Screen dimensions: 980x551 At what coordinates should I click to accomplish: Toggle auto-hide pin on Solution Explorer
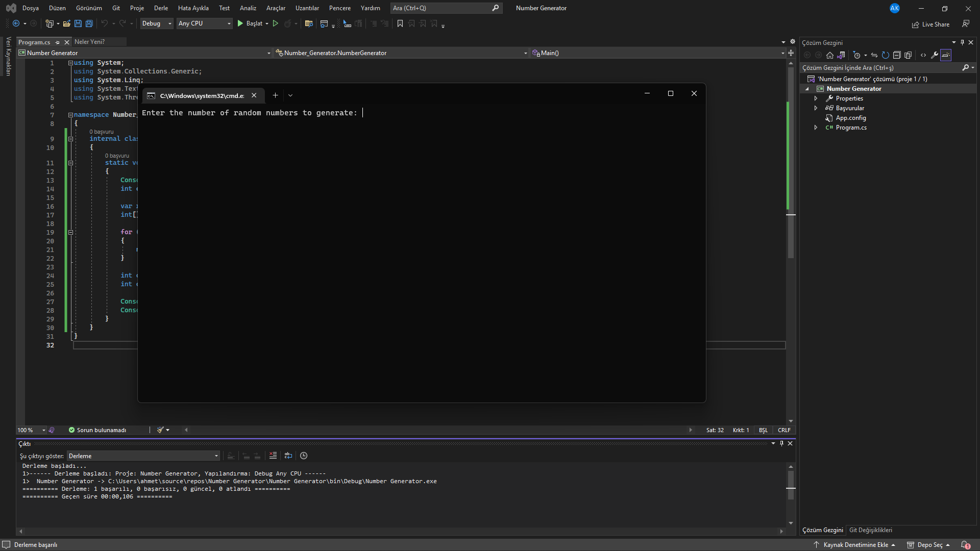tap(962, 42)
